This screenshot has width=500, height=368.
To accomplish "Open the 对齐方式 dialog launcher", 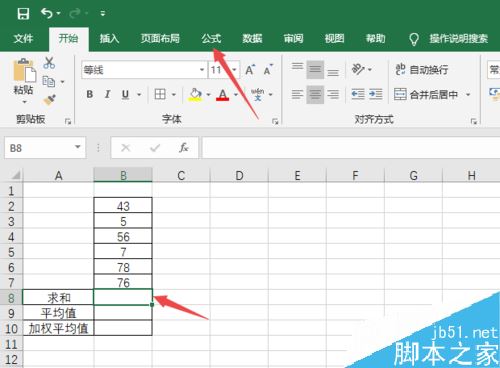I will point(473,122).
